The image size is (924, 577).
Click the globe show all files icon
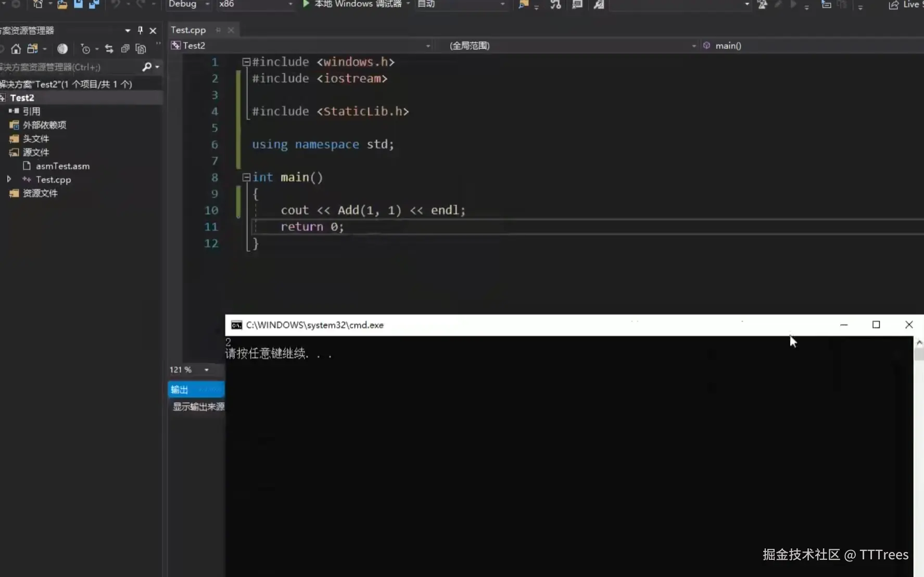62,49
